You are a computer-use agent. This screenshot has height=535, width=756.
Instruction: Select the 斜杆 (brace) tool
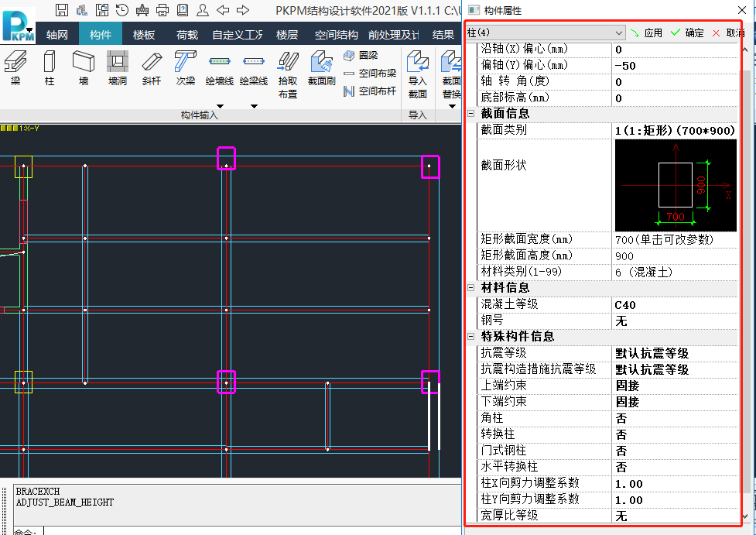[x=152, y=68]
